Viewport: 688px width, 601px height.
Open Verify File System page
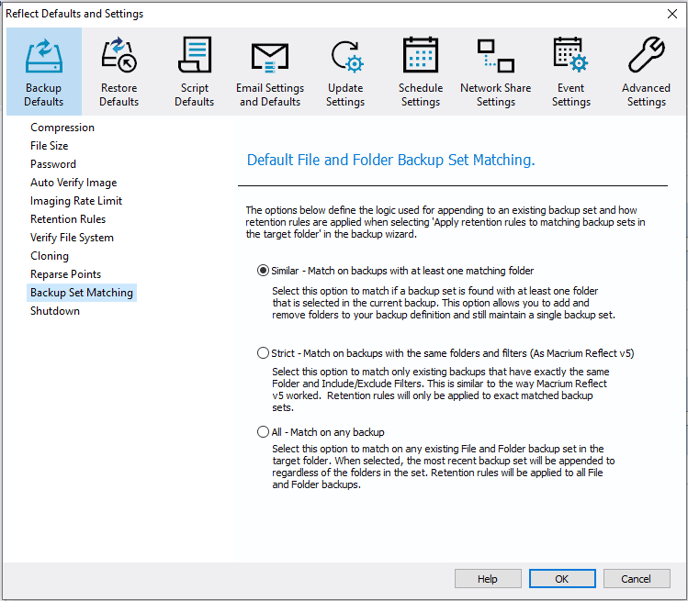coord(72,237)
